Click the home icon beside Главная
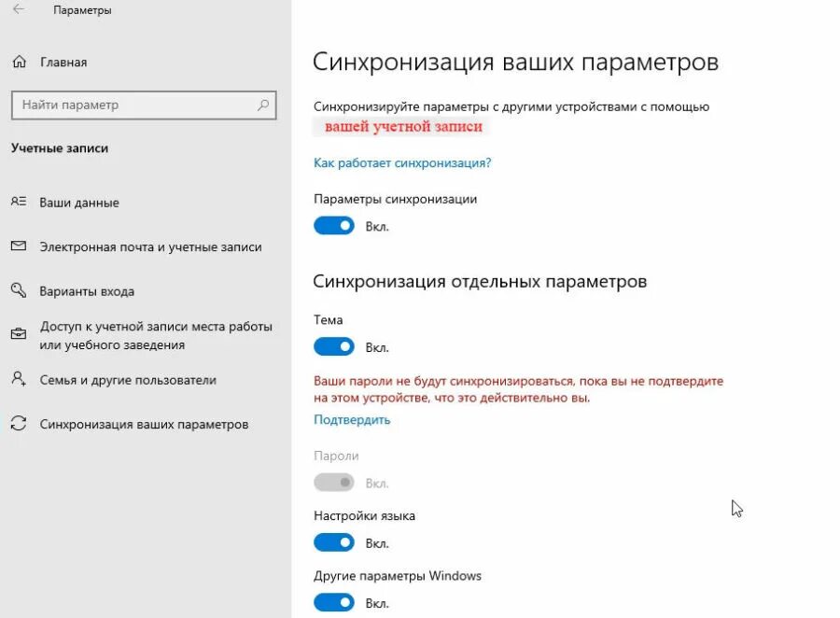Viewport: 840px width, 618px height. pyautogui.click(x=20, y=63)
